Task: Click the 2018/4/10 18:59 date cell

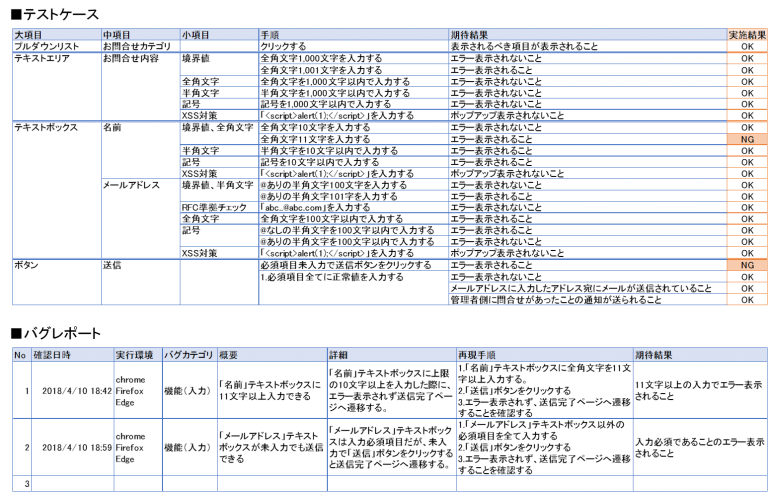Action: click(x=72, y=447)
